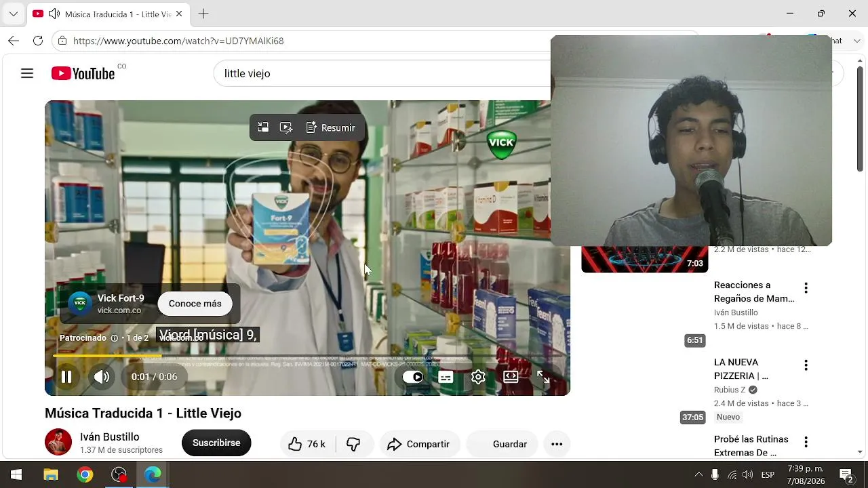Viewport: 868px width, 488px height.
Task: Dislike the video
Action: (353, 444)
